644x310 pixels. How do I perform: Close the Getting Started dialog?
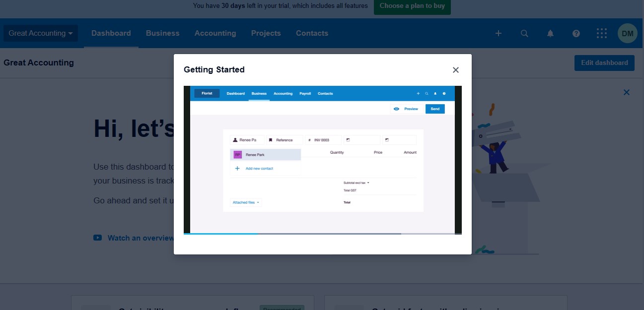(x=456, y=70)
